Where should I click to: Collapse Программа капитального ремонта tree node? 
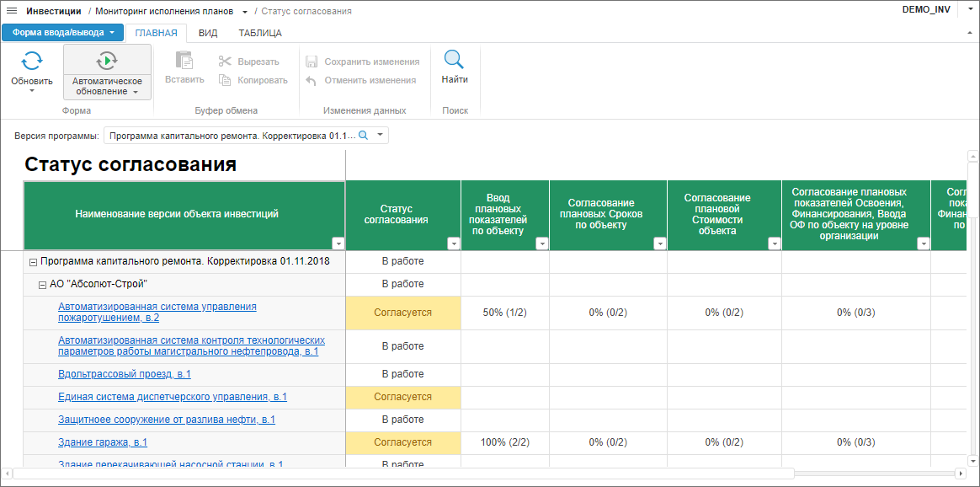pyautogui.click(x=33, y=262)
